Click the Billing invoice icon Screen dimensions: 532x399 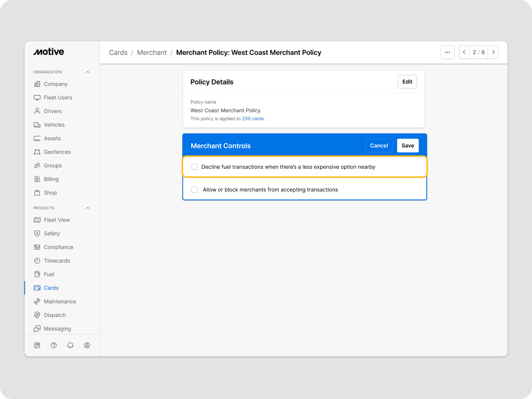tap(37, 179)
